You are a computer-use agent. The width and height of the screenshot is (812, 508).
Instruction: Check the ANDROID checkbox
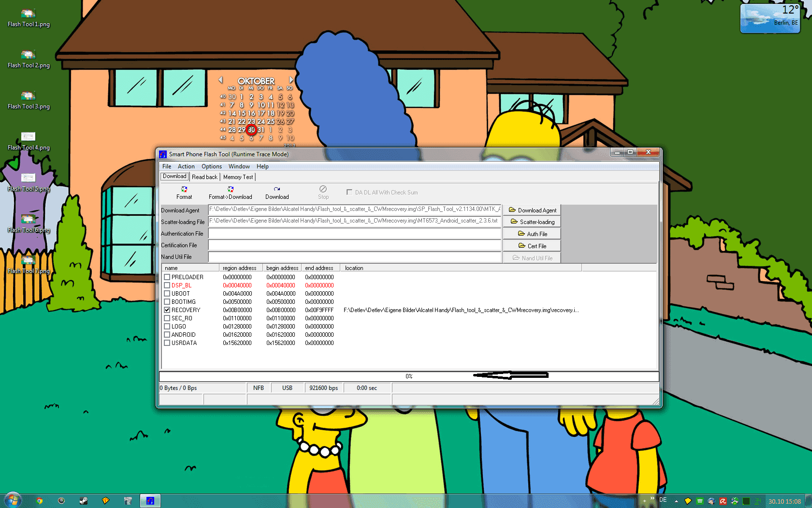(167, 335)
